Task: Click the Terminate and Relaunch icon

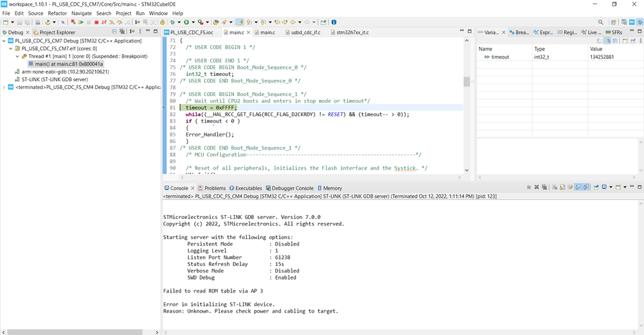Action: [x=73, y=22]
